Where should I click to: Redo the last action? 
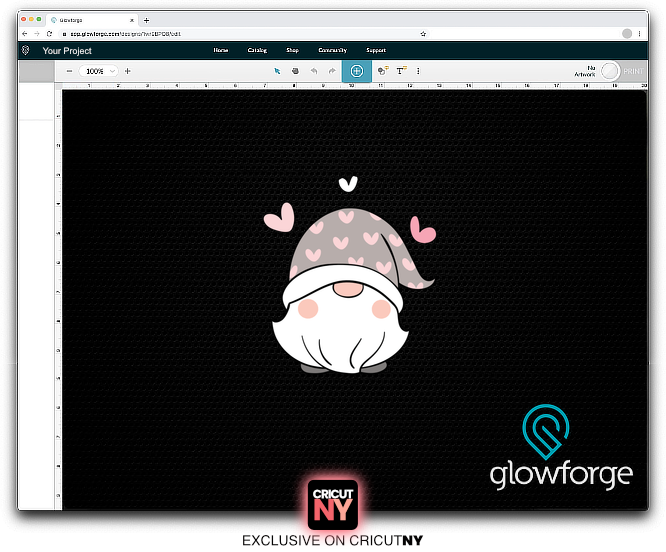pyautogui.click(x=332, y=71)
